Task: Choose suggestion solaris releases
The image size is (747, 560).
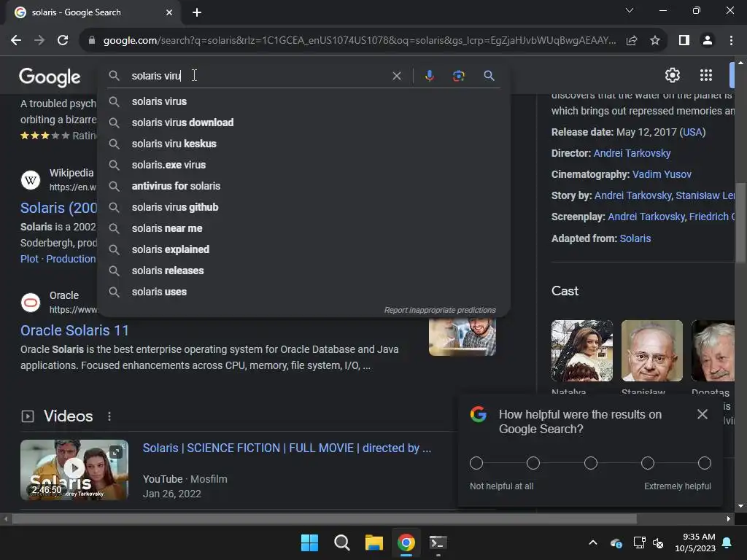Action: point(303,271)
